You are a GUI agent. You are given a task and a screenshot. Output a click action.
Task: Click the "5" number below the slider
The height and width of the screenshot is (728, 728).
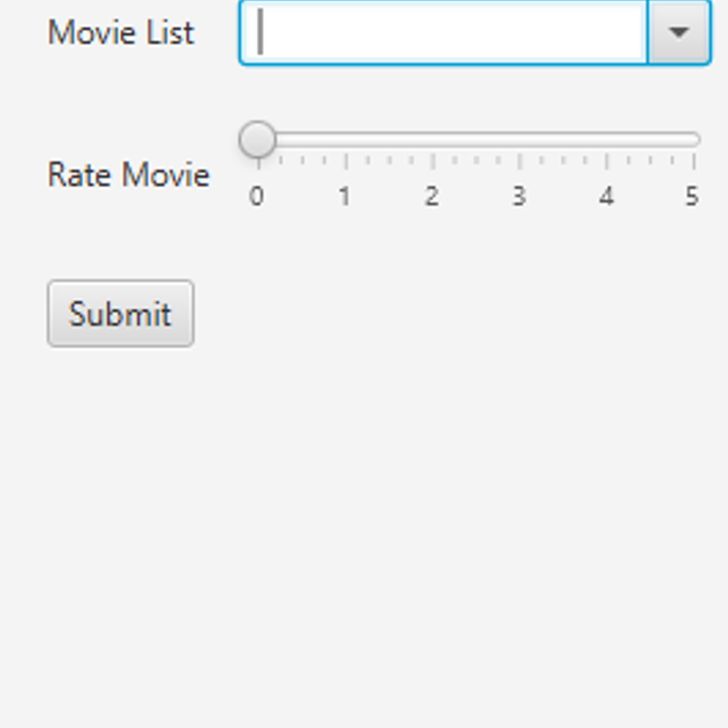(x=692, y=196)
